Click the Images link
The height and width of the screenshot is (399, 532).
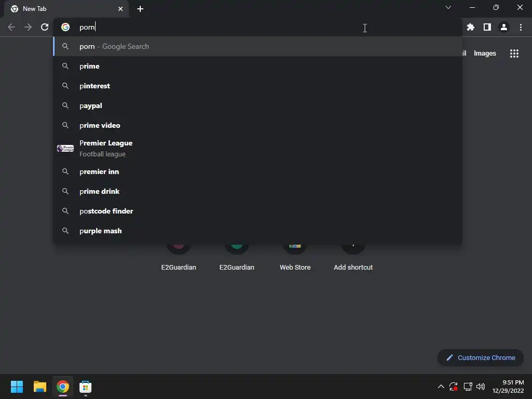(x=485, y=54)
